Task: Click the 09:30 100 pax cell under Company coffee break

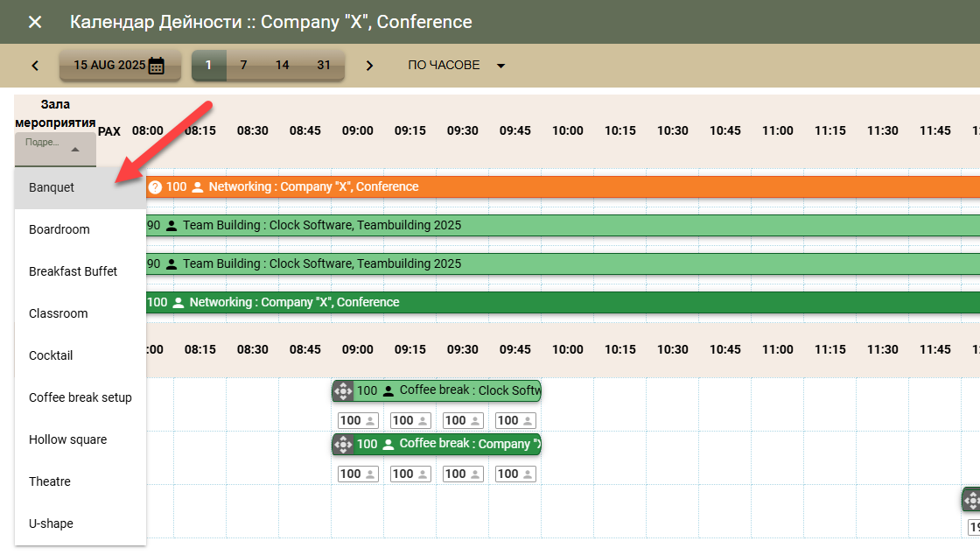Action: (x=463, y=474)
